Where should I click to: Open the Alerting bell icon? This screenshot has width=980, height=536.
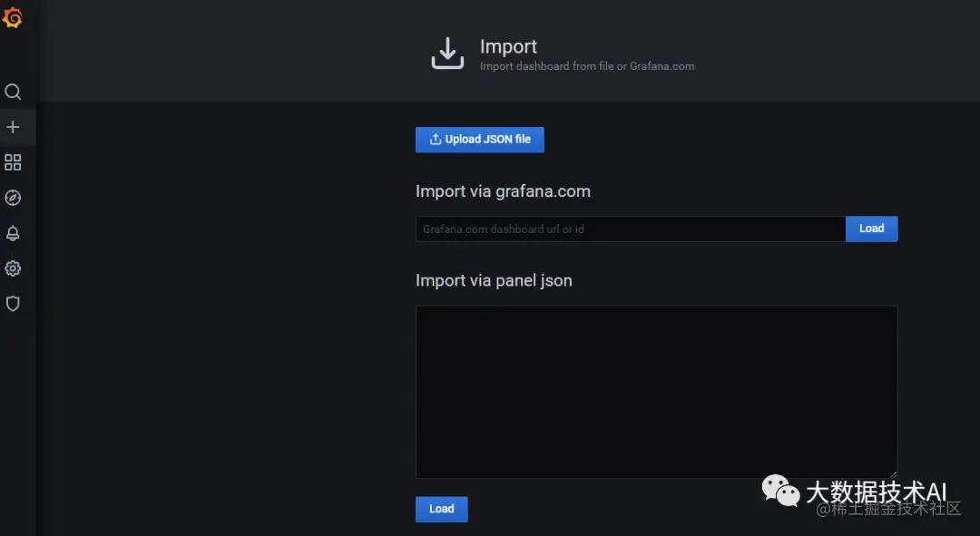point(13,233)
